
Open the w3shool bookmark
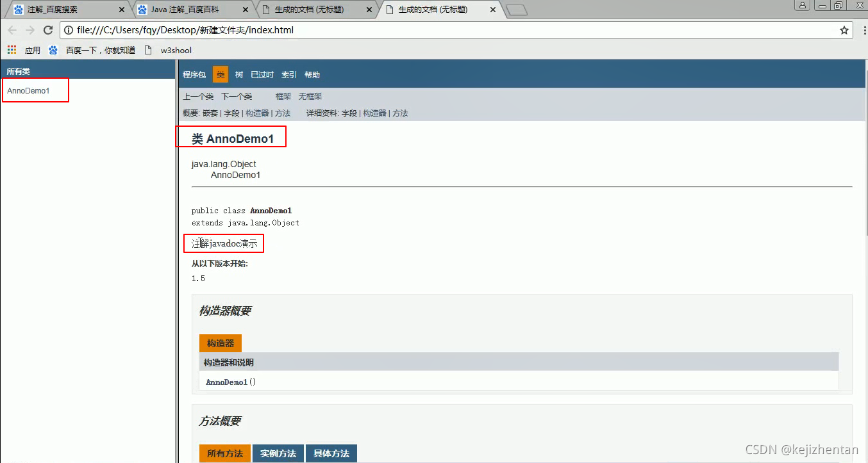pyautogui.click(x=169, y=50)
